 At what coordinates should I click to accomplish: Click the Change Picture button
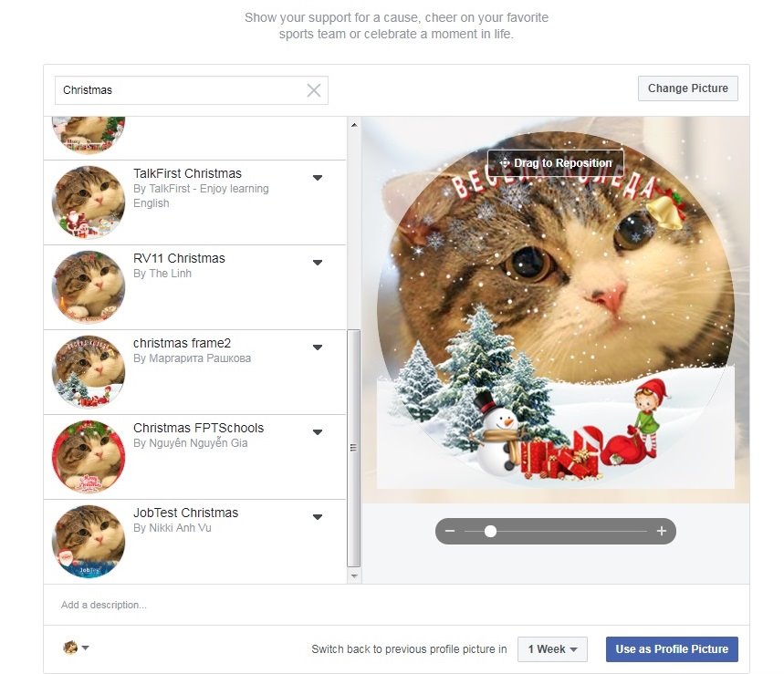point(687,88)
